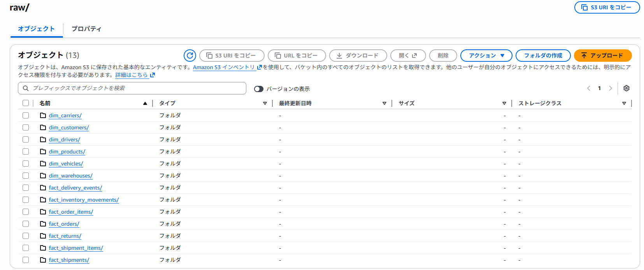Switch to the プロパティ tab
The height and width of the screenshot is (270, 644).
point(86,29)
